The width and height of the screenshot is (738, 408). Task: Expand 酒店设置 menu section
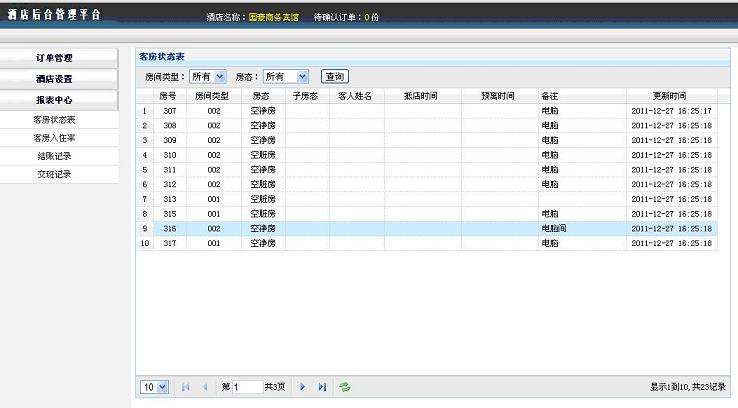(58, 79)
